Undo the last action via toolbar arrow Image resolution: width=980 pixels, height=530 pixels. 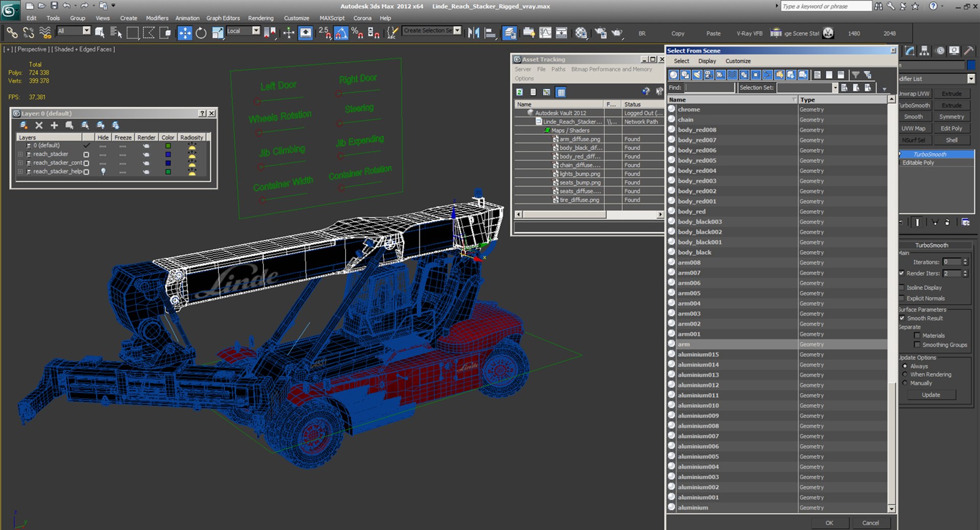(x=66, y=6)
